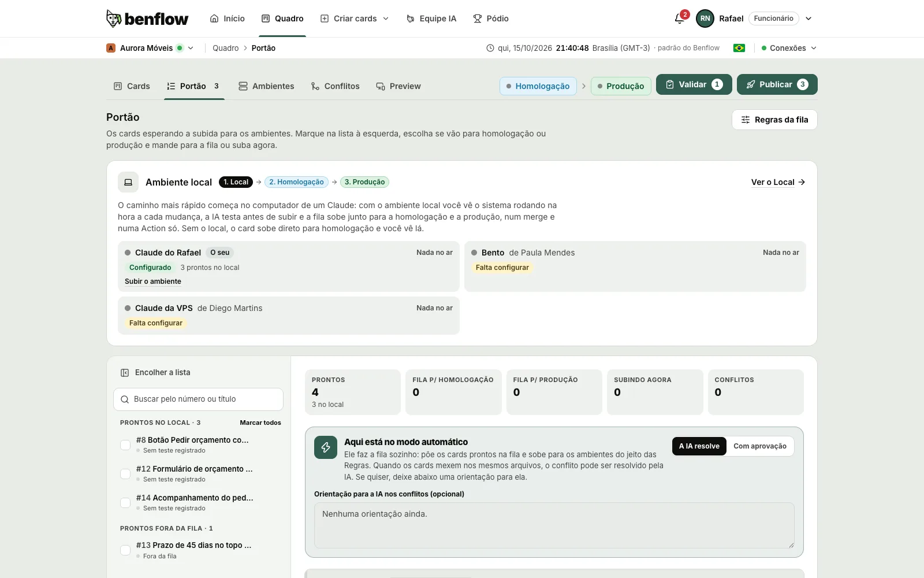Expand the Conexões dropdown
This screenshot has height=578, width=924.
pyautogui.click(x=814, y=48)
